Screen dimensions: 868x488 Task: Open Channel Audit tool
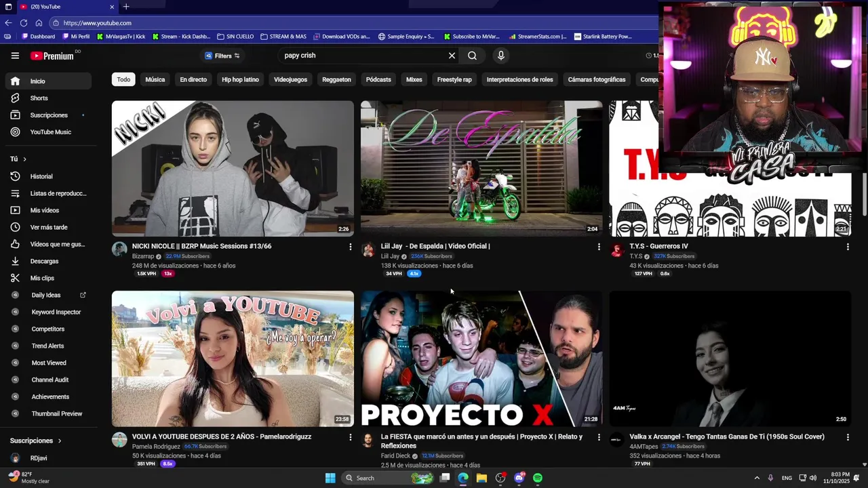pyautogui.click(x=47, y=380)
